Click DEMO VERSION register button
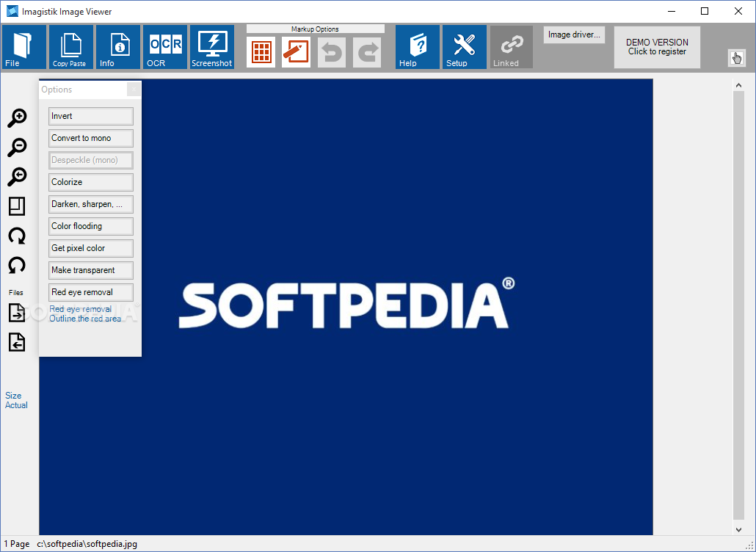The height and width of the screenshot is (552, 756). 657,47
